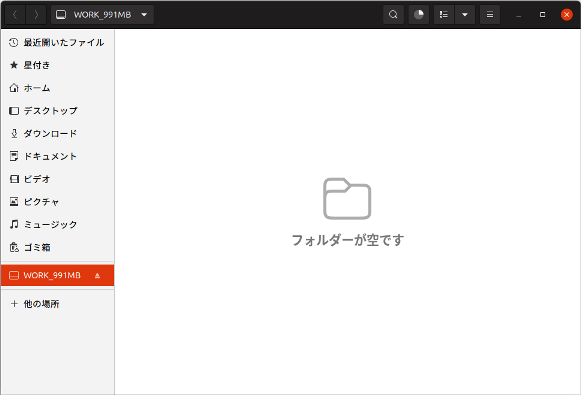Image resolution: width=581 pixels, height=395 pixels.
Task: Click the desktop icon beside デスクトップ
Action: pos(14,111)
